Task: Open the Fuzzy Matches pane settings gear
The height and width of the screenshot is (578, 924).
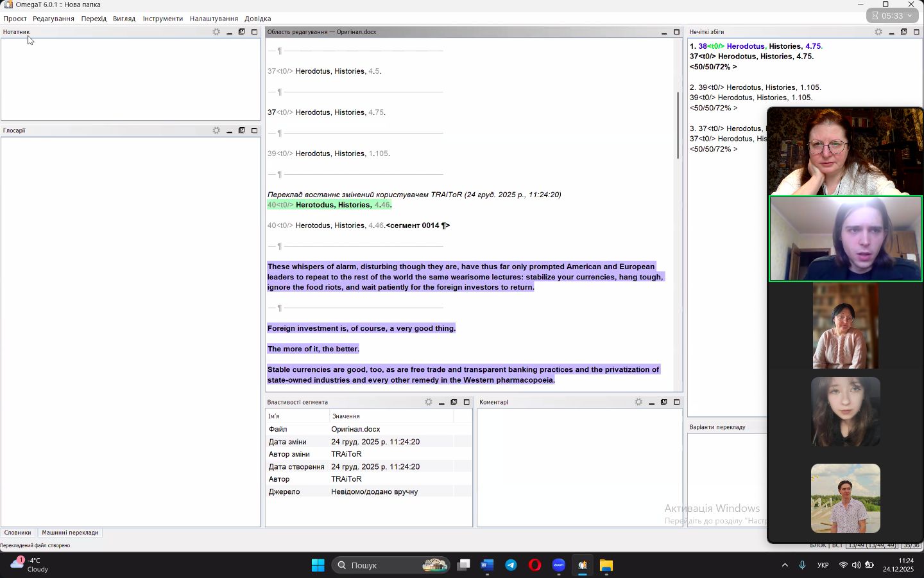Action: pos(878,32)
